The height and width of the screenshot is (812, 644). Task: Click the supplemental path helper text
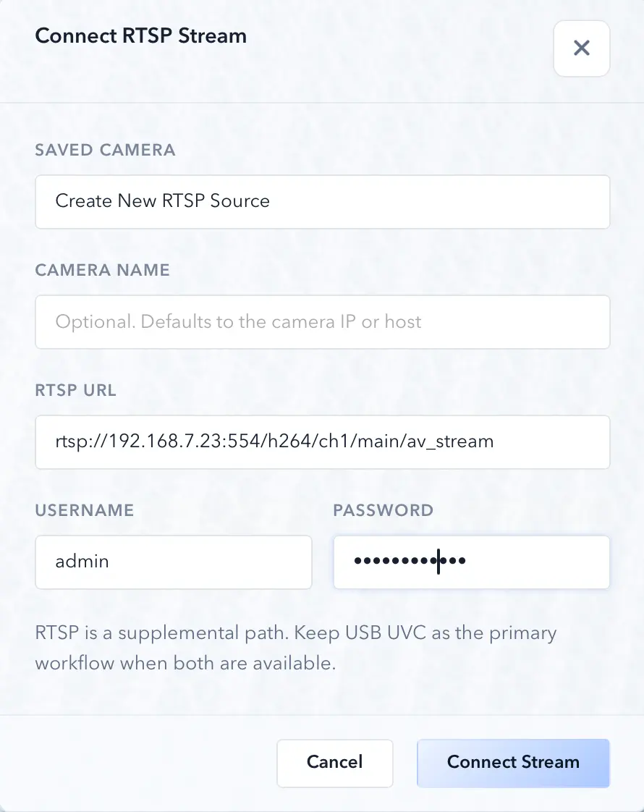[295, 648]
